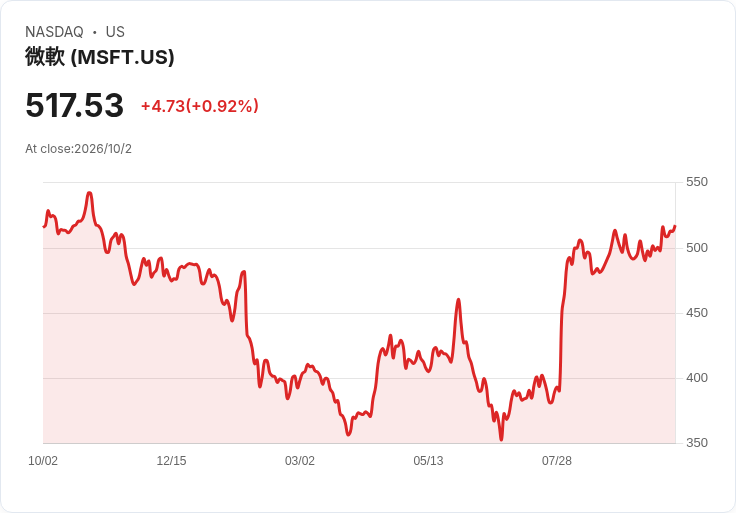Click the NASDAQ exchange label
This screenshot has width=736, height=513.
[54, 32]
